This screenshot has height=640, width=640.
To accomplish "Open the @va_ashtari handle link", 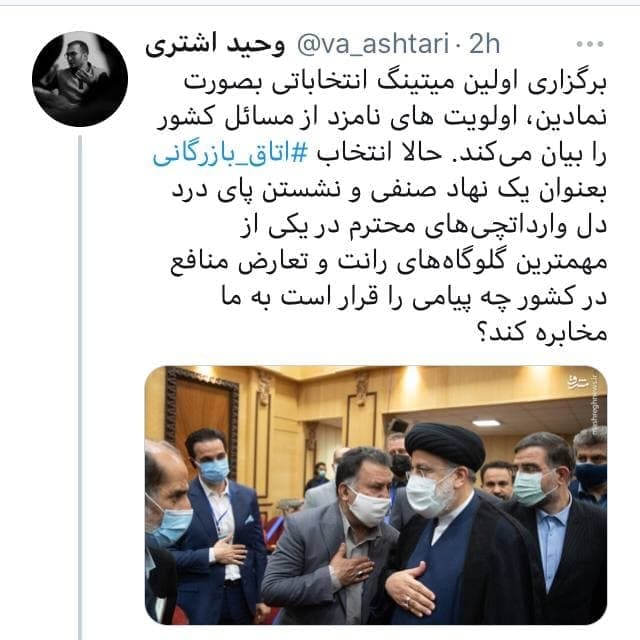I will click(x=373, y=44).
